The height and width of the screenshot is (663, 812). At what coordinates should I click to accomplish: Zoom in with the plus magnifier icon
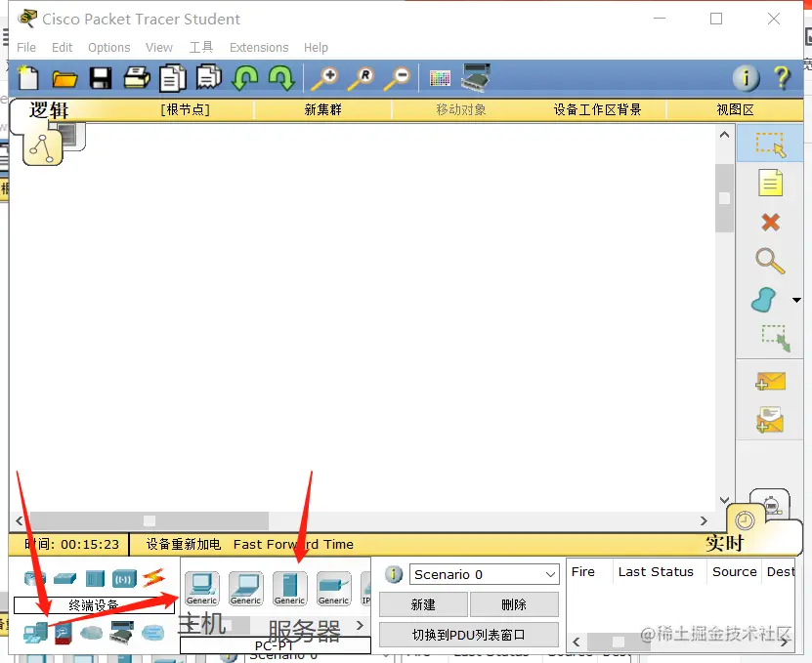[x=324, y=78]
